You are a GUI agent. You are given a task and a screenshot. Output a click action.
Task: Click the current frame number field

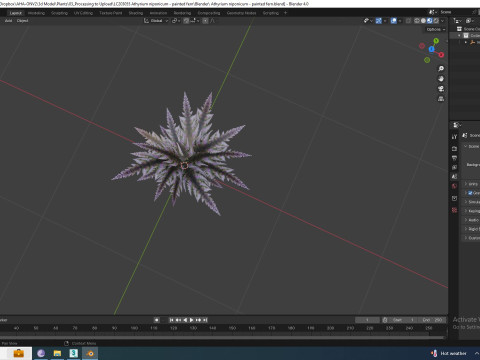coord(367,320)
